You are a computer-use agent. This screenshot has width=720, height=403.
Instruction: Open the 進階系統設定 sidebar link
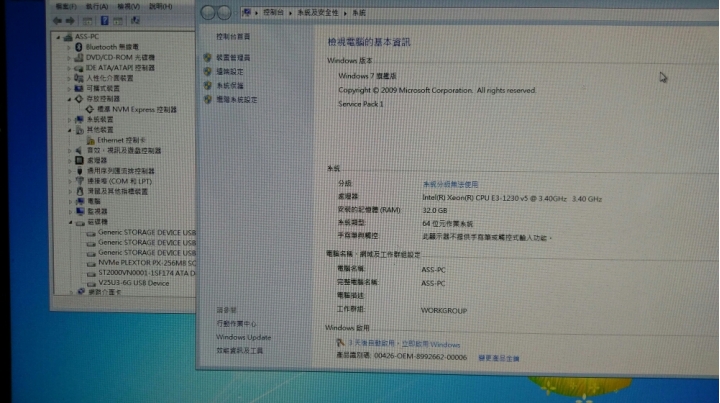pos(236,100)
